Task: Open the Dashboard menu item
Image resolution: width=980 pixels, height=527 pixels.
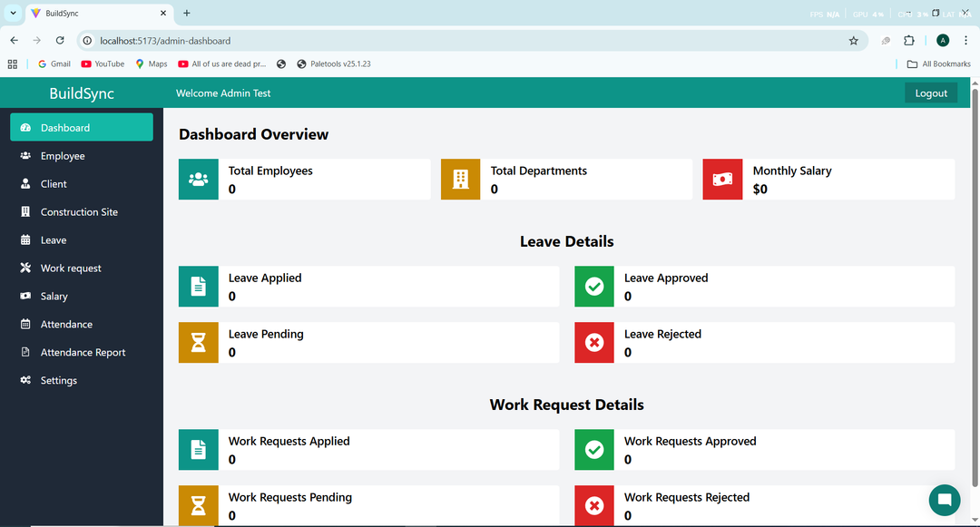Action: tap(82, 127)
